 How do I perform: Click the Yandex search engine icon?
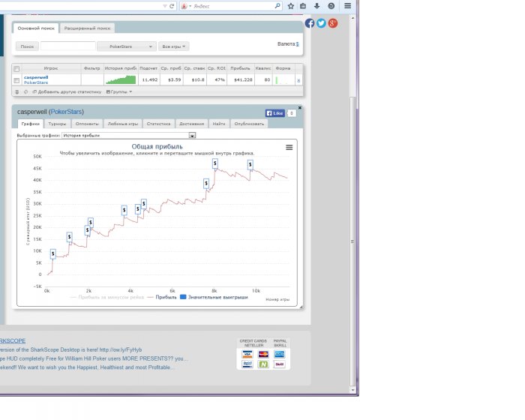(x=184, y=6)
